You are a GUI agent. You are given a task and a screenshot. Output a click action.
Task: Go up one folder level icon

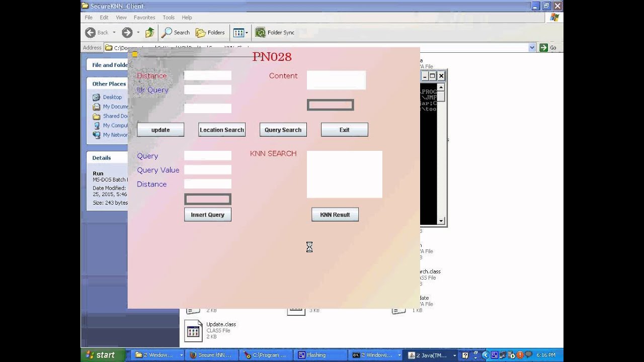(149, 33)
